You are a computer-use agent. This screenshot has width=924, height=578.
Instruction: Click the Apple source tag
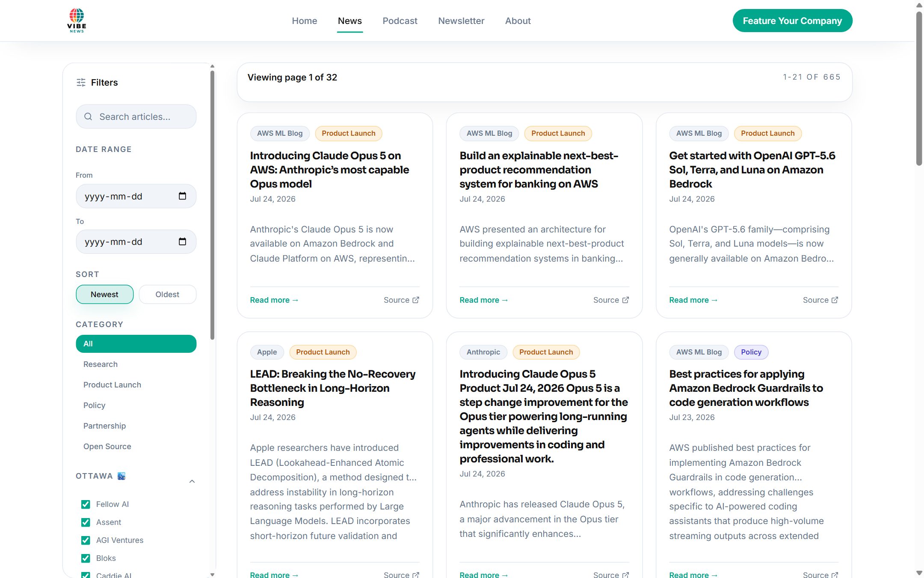point(267,352)
